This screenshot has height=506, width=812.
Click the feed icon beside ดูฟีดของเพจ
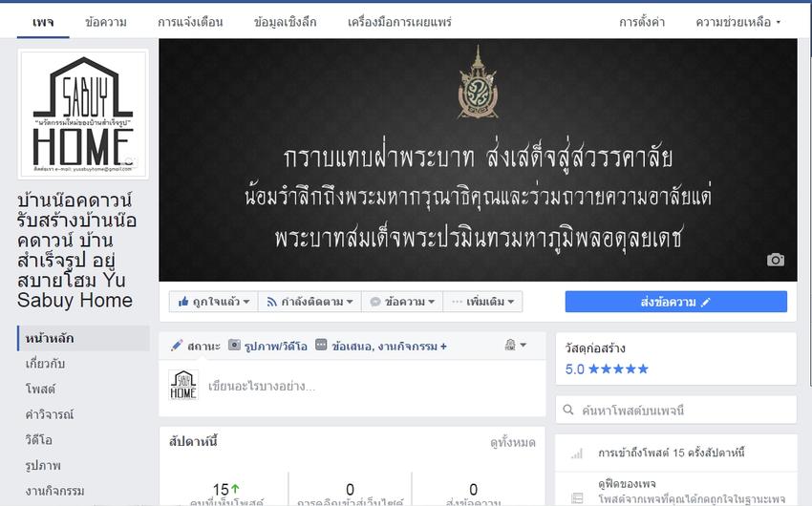pos(577,497)
